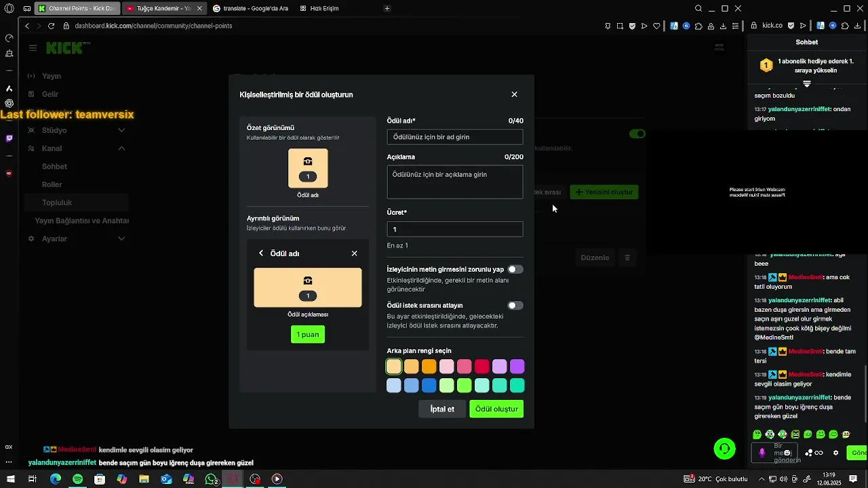This screenshot has width=868, height=488.
Task: Open Windows Start menu
Action: pos(10,479)
